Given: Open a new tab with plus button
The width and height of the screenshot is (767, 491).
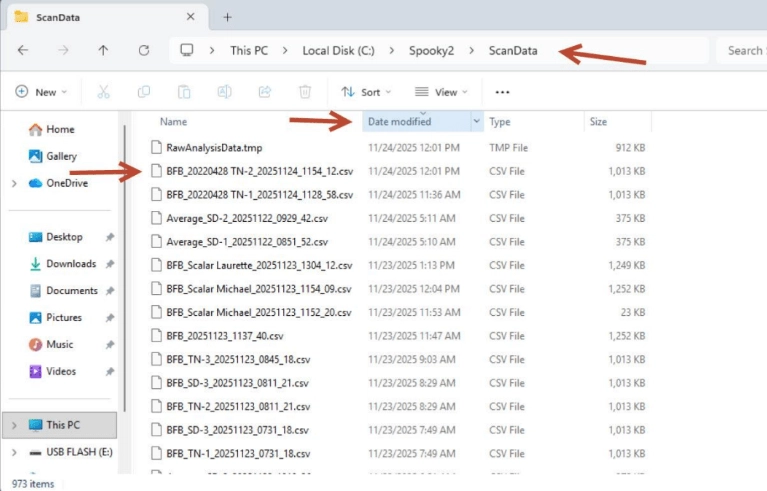Looking at the screenshot, I should [227, 17].
